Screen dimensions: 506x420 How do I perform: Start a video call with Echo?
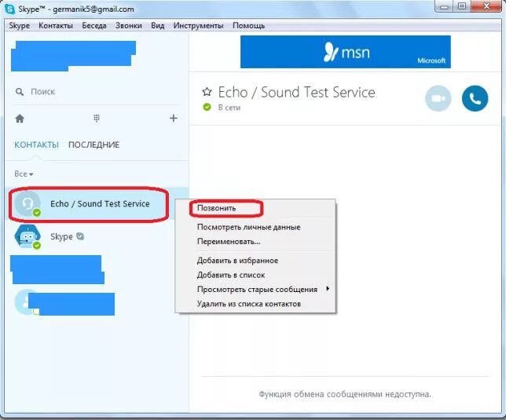pyautogui.click(x=438, y=98)
